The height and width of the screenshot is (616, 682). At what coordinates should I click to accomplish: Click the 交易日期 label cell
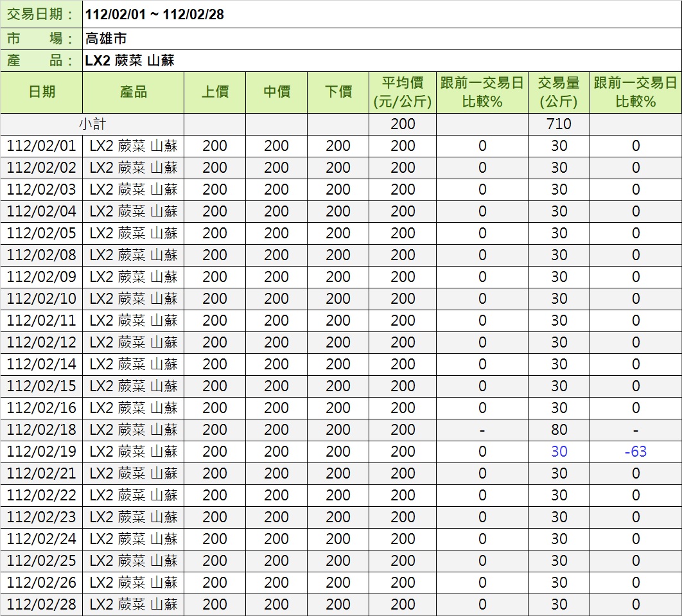(x=41, y=14)
